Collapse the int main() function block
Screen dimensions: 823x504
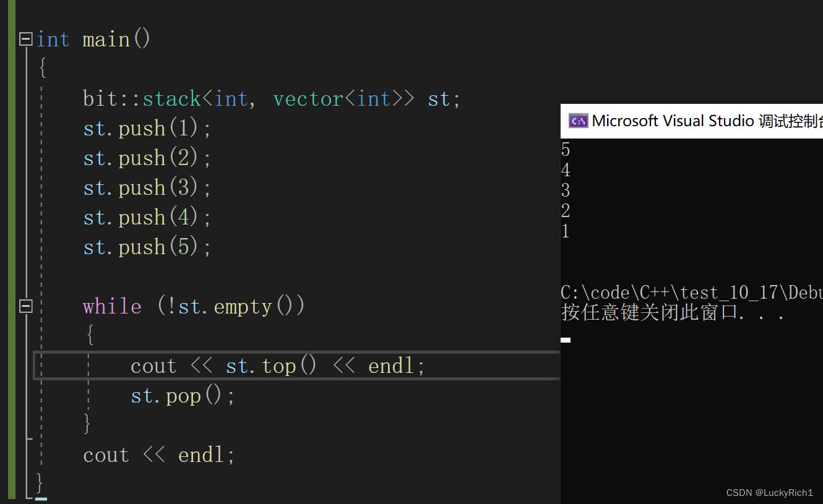coord(26,40)
